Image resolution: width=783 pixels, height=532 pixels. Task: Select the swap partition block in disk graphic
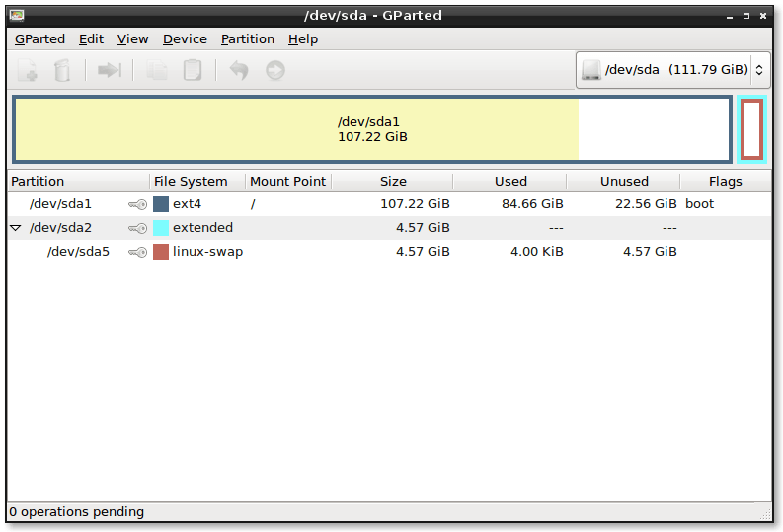tap(751, 129)
